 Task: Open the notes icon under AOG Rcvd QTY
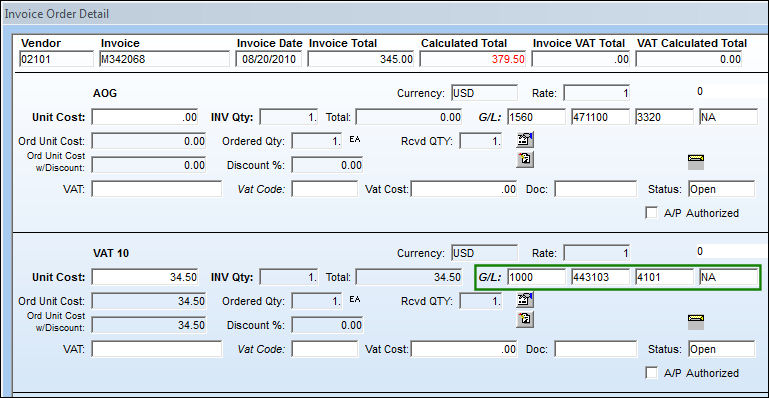tap(525, 159)
